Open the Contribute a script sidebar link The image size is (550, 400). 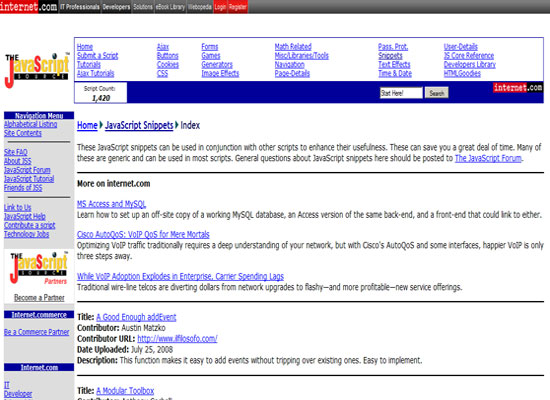[29, 225]
